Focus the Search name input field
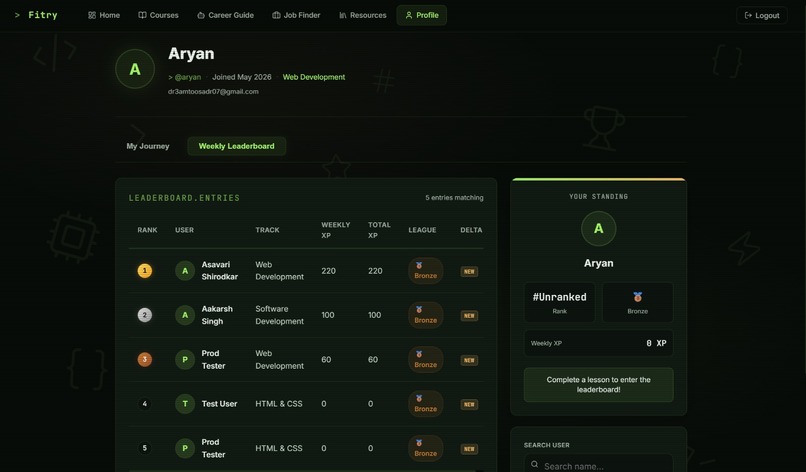 [x=598, y=465]
